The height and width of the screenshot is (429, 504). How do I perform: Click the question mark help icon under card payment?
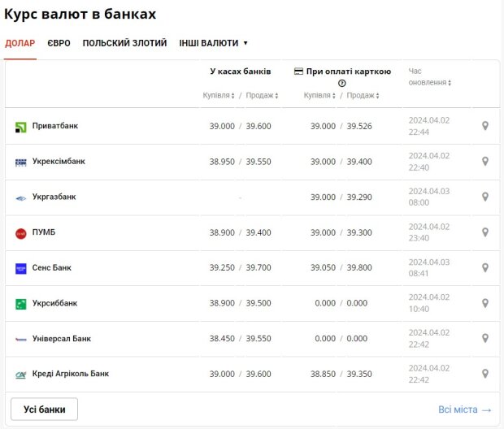(342, 83)
